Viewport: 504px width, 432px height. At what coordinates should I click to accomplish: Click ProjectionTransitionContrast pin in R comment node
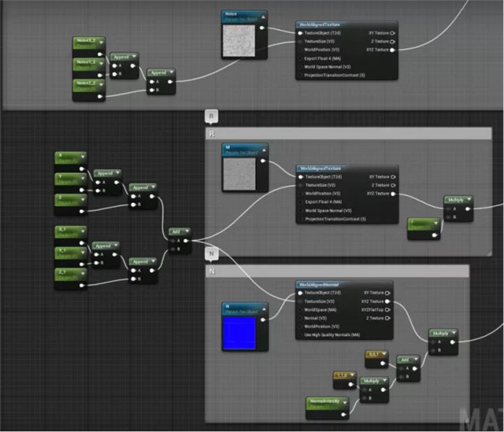click(x=301, y=219)
